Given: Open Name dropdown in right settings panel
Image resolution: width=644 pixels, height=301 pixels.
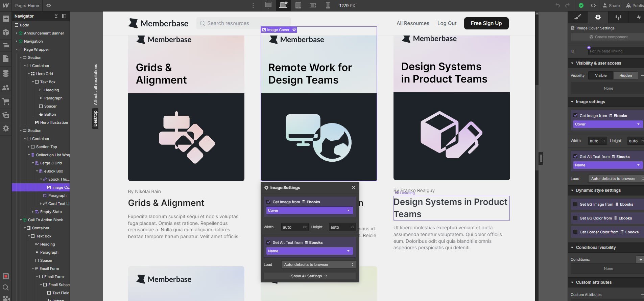Looking at the screenshot, I should tap(608, 165).
